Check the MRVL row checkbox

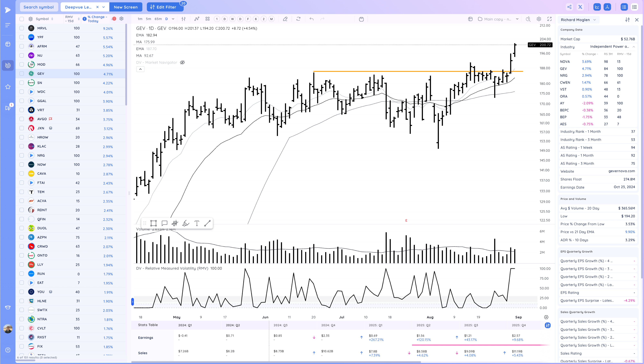22,28
